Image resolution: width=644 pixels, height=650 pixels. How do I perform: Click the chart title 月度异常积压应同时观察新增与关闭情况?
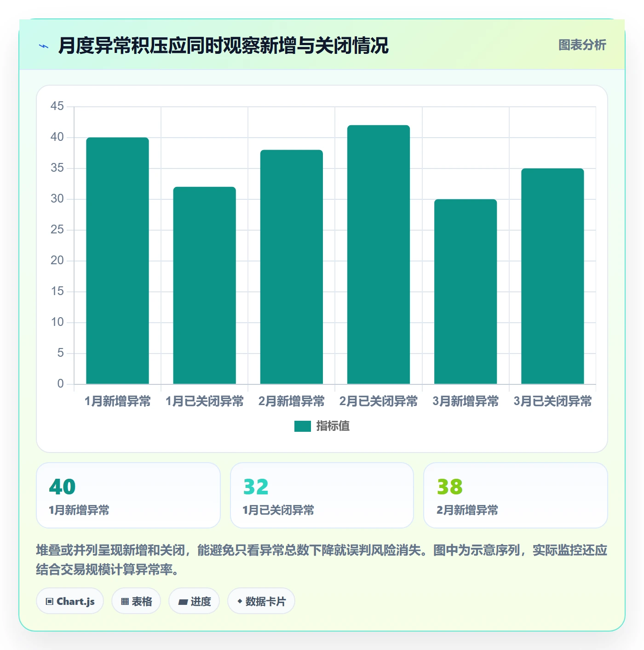coord(224,46)
